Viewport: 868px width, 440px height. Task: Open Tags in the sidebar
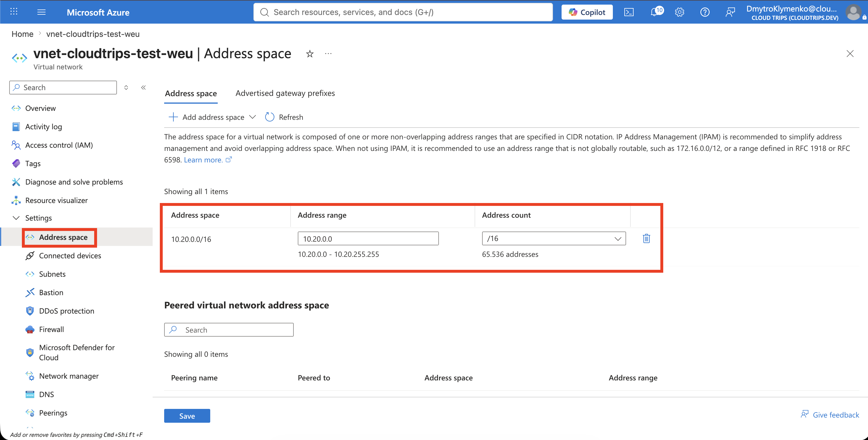point(33,163)
